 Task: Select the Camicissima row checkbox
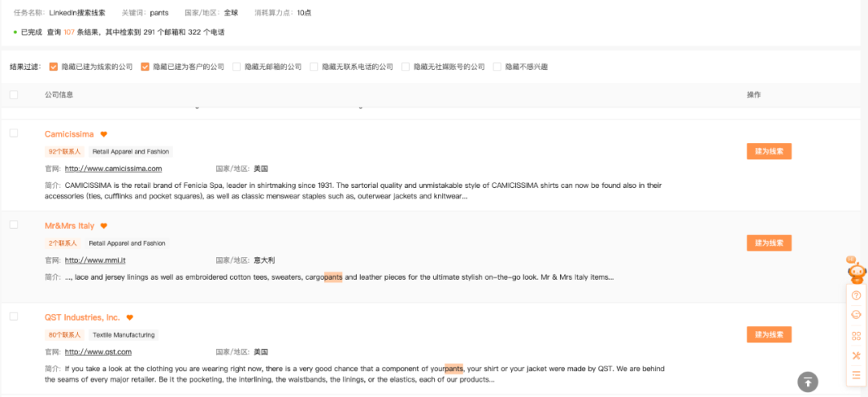click(x=14, y=133)
